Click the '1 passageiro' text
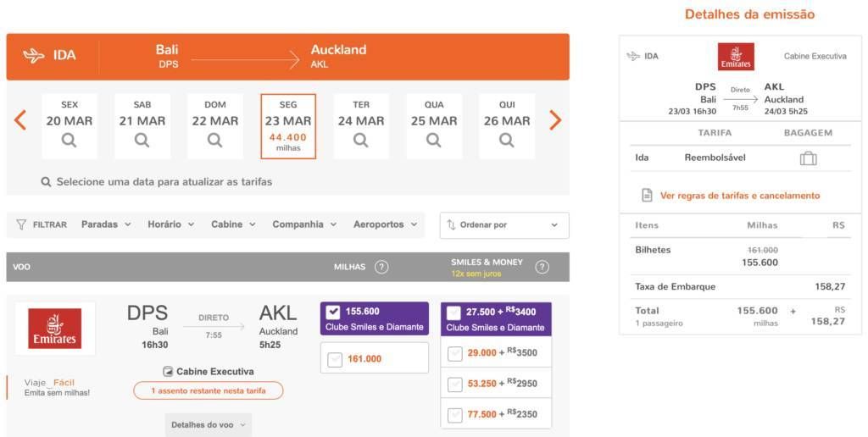The width and height of the screenshot is (868, 437). pyautogui.click(x=659, y=323)
